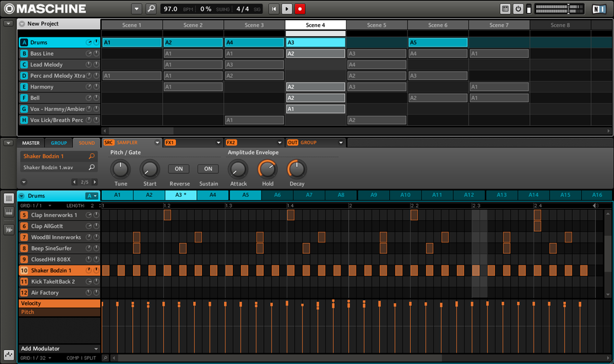The image size is (614, 364).
Task: Click the Play button in the transport
Action: [x=287, y=9]
